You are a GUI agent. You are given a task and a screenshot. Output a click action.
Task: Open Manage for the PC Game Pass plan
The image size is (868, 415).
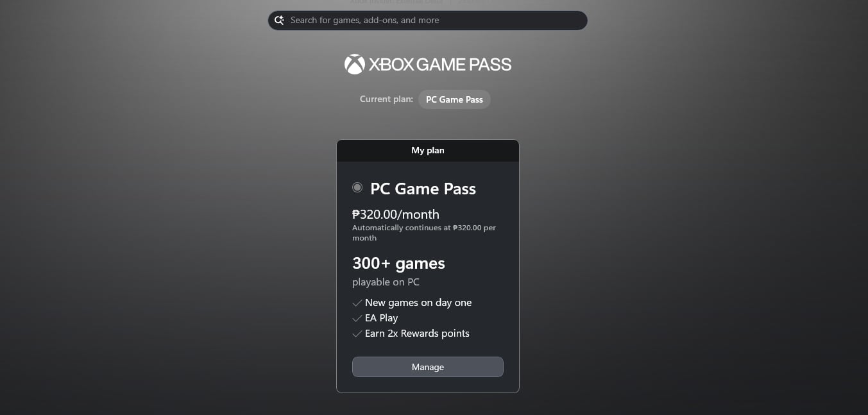point(428,367)
